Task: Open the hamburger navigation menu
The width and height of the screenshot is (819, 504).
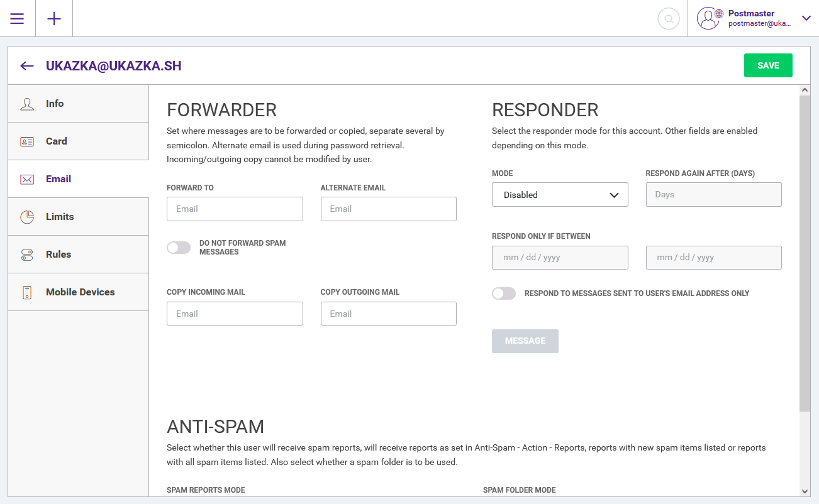Action: pyautogui.click(x=17, y=18)
